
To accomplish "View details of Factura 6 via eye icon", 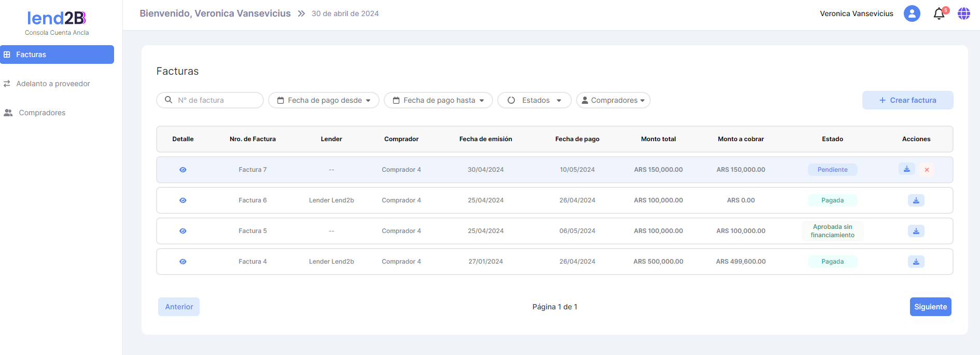I will click(183, 200).
